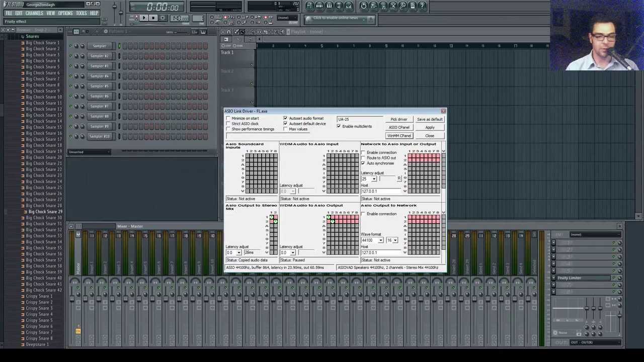Click the Stop button in transport bar
Image resolution: width=644 pixels, height=362 pixels.
tap(153, 18)
